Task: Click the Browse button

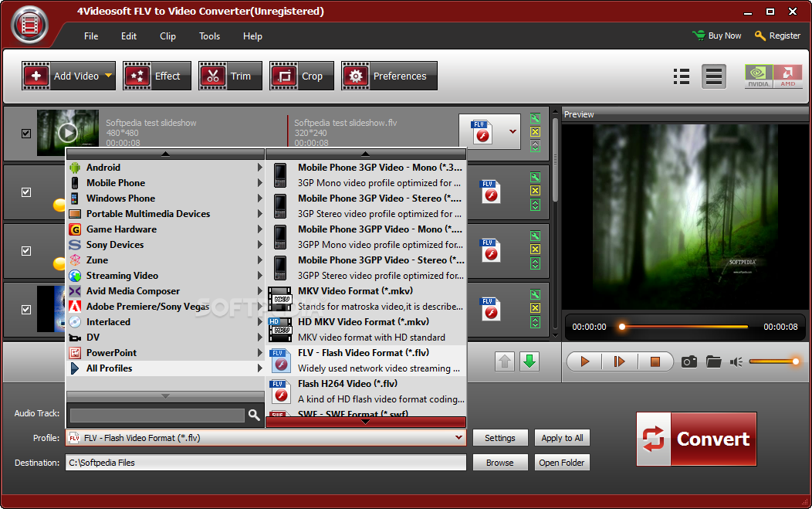Action: pyautogui.click(x=499, y=463)
